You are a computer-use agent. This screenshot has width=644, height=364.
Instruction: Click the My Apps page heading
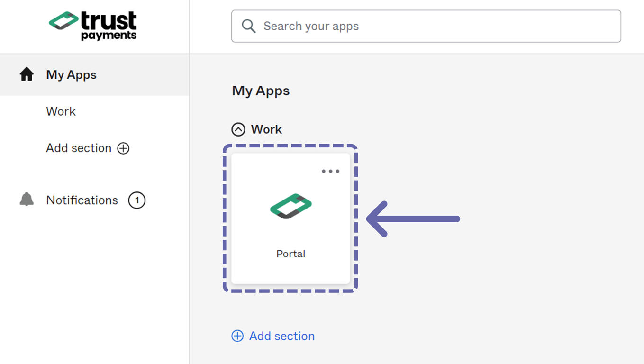tap(261, 91)
